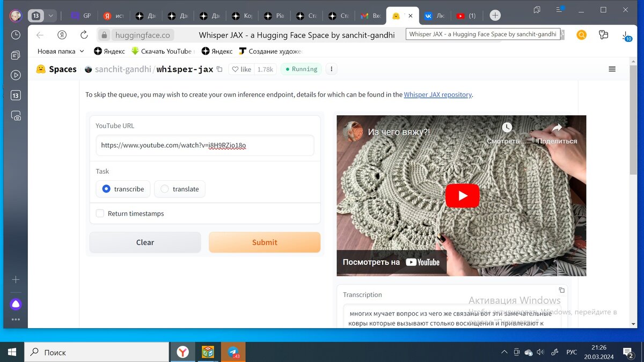Screen dimensions: 644x362
Task: Add a sidebar app with plus icon
Action: click(16, 279)
